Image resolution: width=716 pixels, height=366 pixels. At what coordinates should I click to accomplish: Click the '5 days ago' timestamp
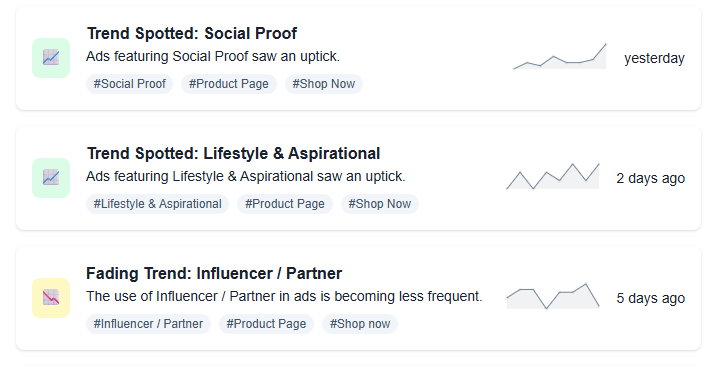coord(651,298)
